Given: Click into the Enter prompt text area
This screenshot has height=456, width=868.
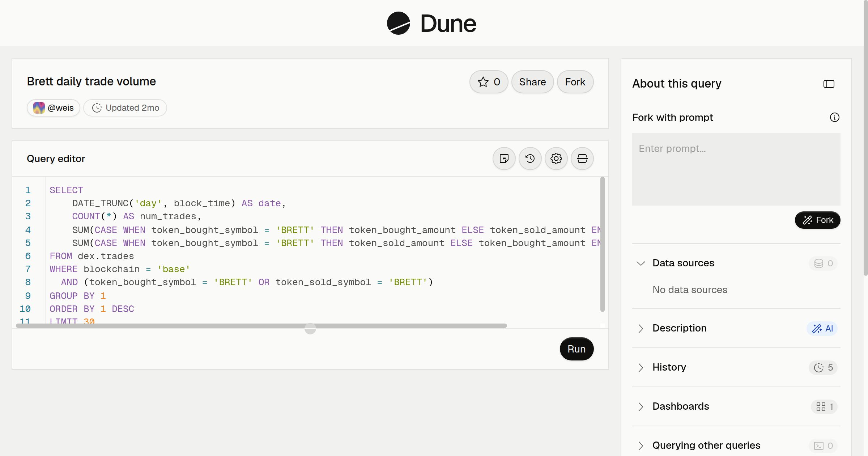Looking at the screenshot, I should [x=736, y=169].
